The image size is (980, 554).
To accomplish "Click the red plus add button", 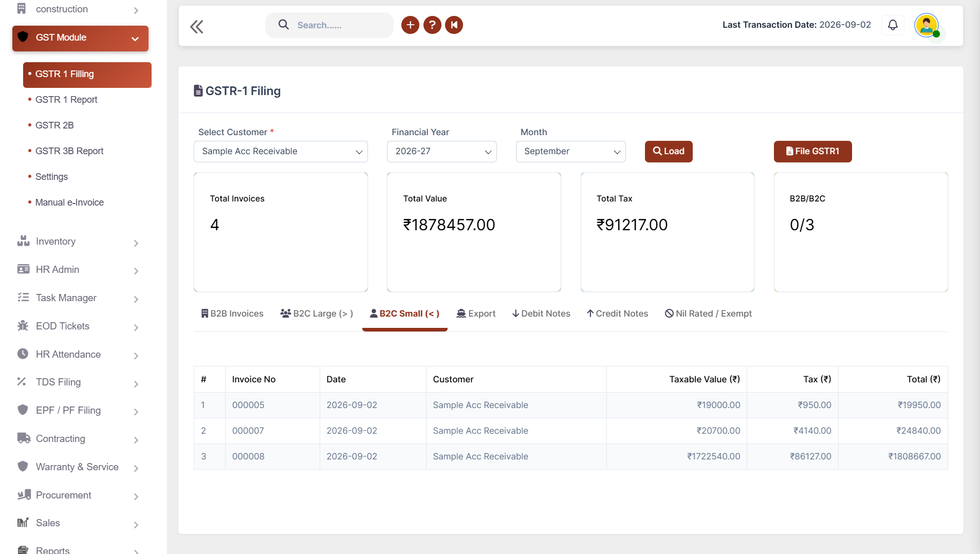I will [410, 25].
